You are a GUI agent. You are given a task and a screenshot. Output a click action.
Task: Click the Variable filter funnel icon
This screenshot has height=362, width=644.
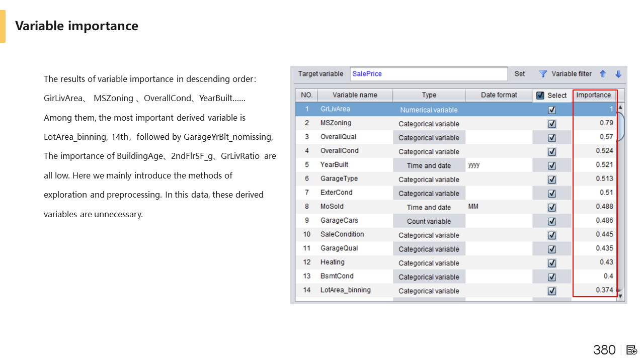(x=543, y=74)
